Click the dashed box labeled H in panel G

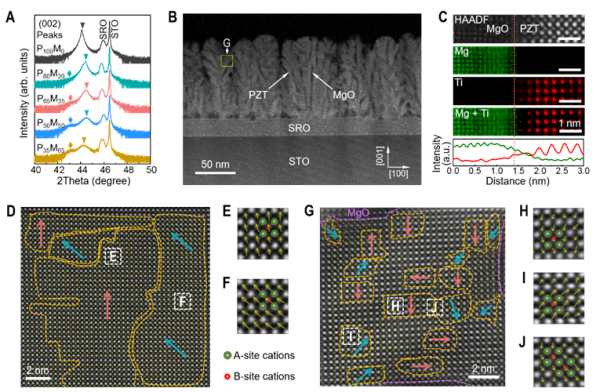click(395, 305)
